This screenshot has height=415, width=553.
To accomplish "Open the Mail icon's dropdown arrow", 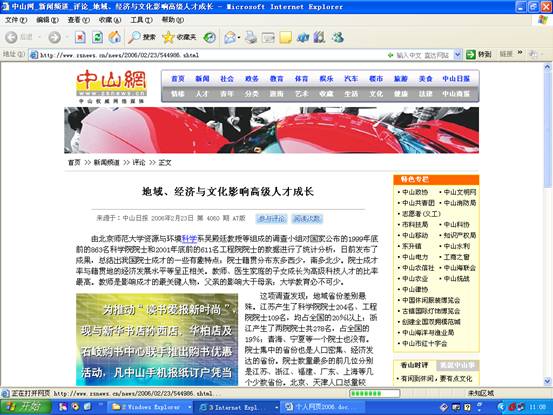I will (239, 37).
